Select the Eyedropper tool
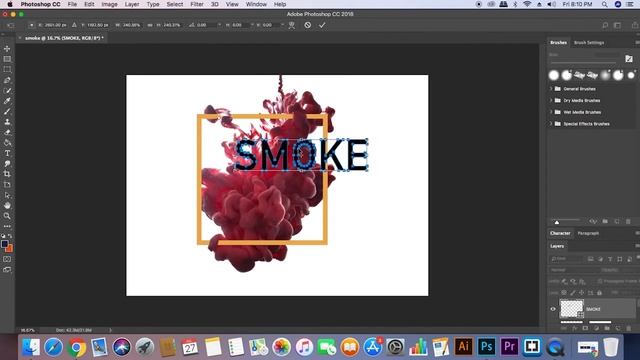 click(7, 101)
